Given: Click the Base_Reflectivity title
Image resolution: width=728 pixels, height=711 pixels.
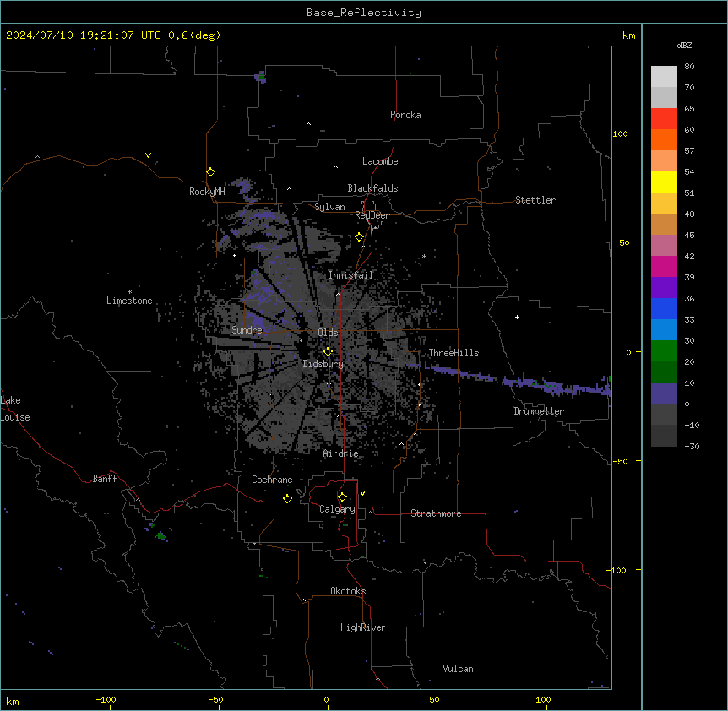Looking at the screenshot, I should point(364,13).
